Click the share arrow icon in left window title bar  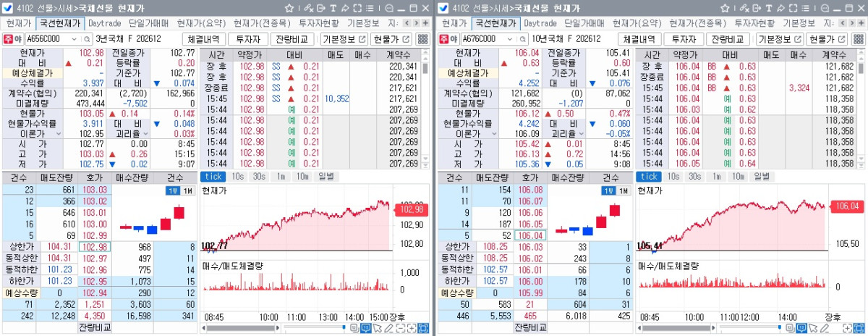pyautogui.click(x=345, y=8)
